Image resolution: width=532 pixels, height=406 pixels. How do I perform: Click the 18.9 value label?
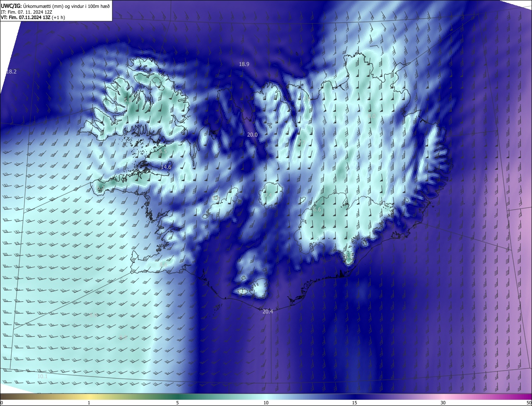click(x=244, y=64)
